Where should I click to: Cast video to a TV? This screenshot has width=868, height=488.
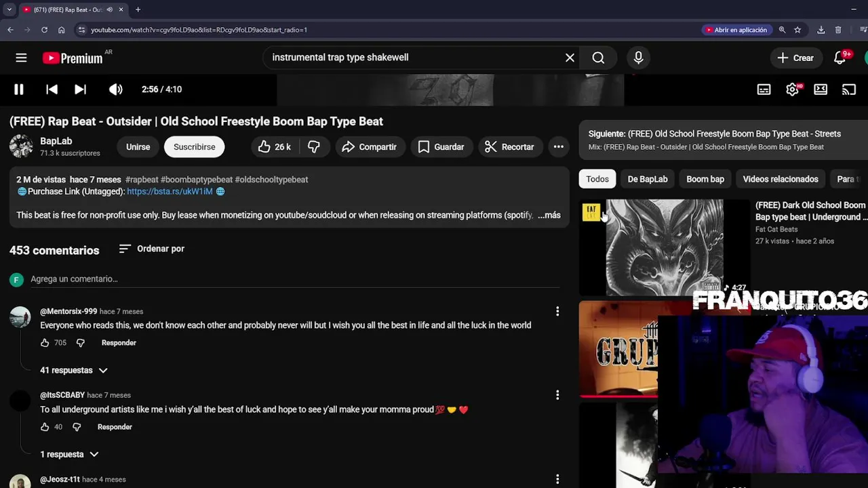pos(848,89)
